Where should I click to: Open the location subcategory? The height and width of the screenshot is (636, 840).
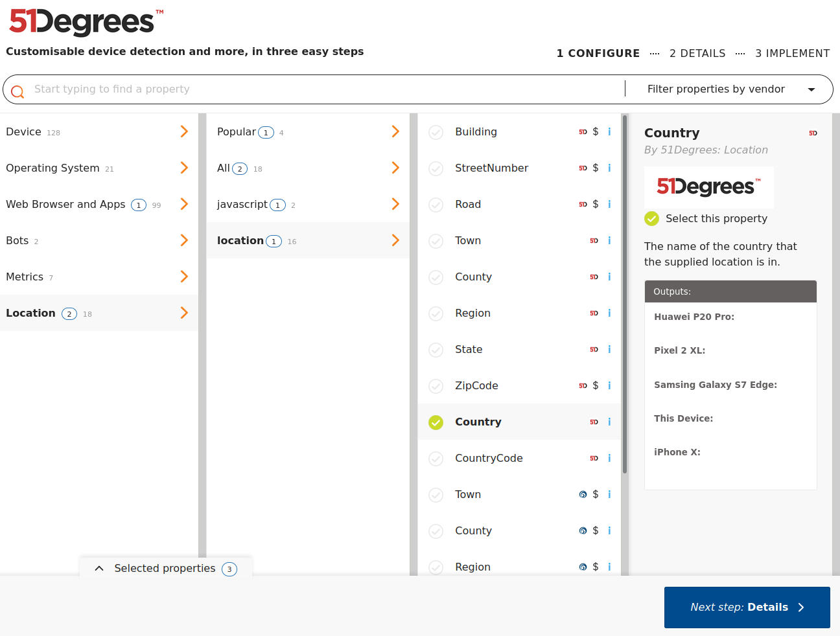(308, 240)
